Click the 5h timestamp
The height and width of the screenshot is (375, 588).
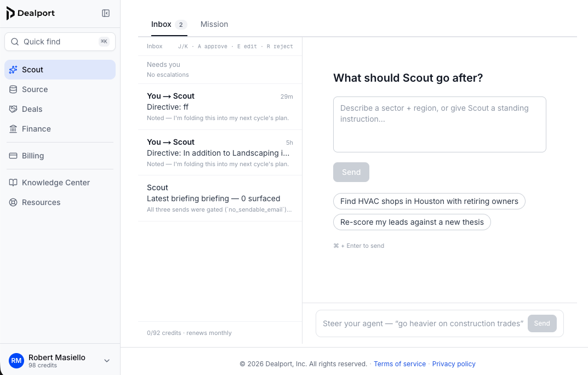(x=289, y=143)
